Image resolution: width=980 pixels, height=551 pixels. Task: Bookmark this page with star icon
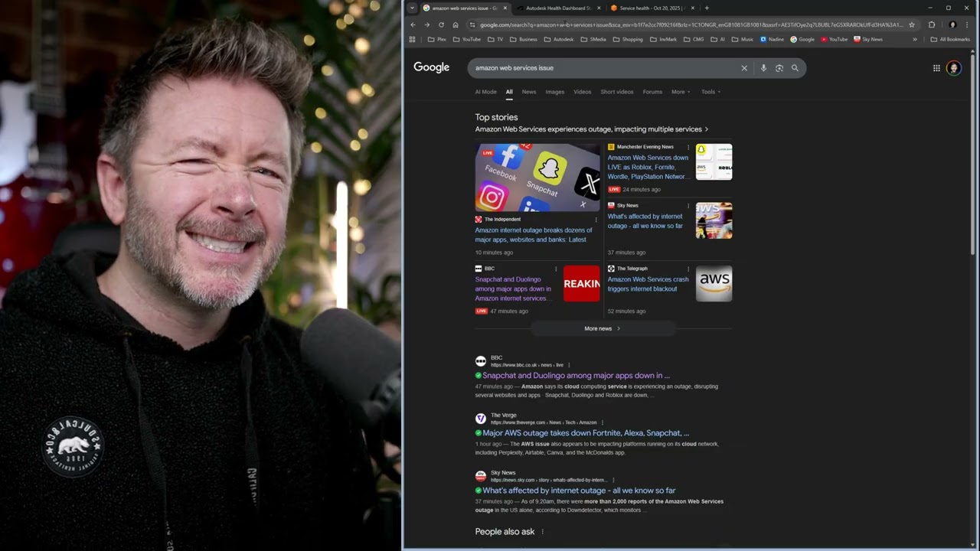[x=911, y=24]
